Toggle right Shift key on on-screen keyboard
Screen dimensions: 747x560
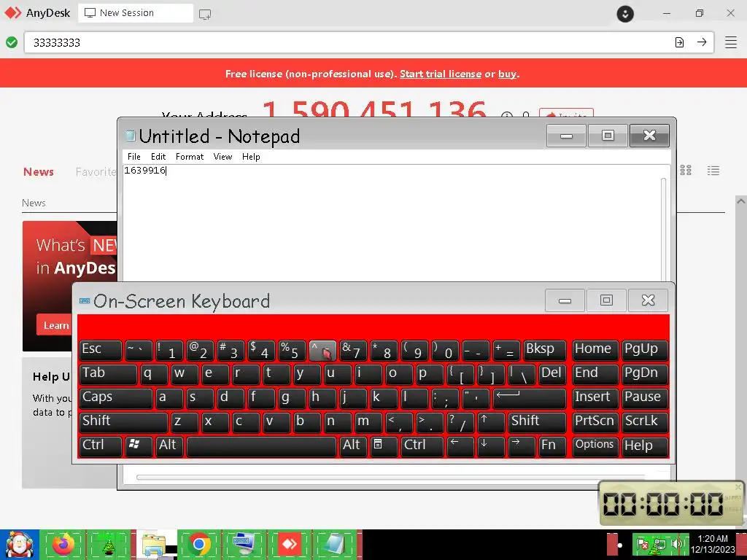point(537,422)
